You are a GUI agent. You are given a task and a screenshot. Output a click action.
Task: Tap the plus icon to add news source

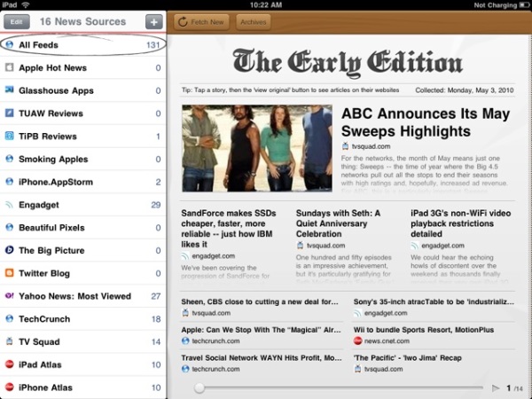click(153, 21)
